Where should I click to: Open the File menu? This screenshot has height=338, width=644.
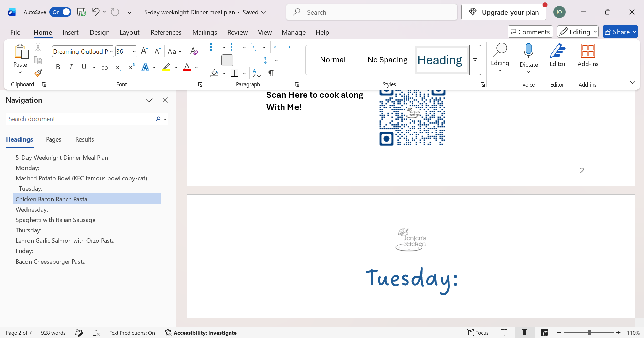15,32
